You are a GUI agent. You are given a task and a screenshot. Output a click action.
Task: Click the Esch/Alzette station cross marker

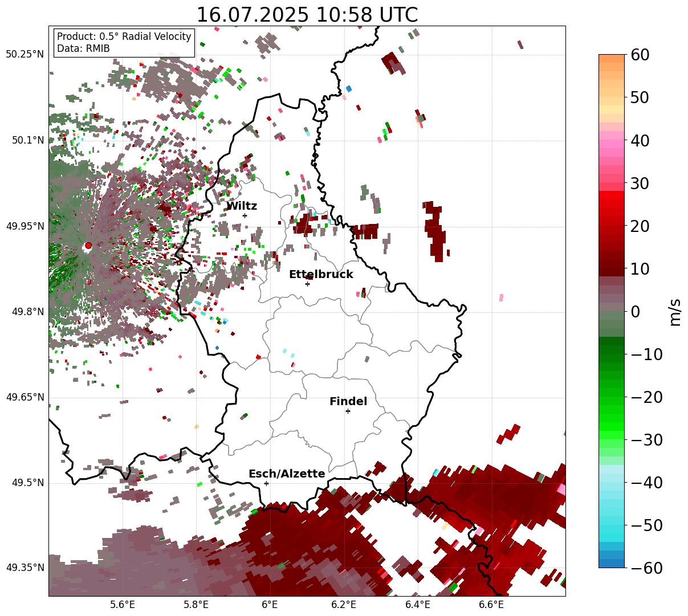pos(266,483)
